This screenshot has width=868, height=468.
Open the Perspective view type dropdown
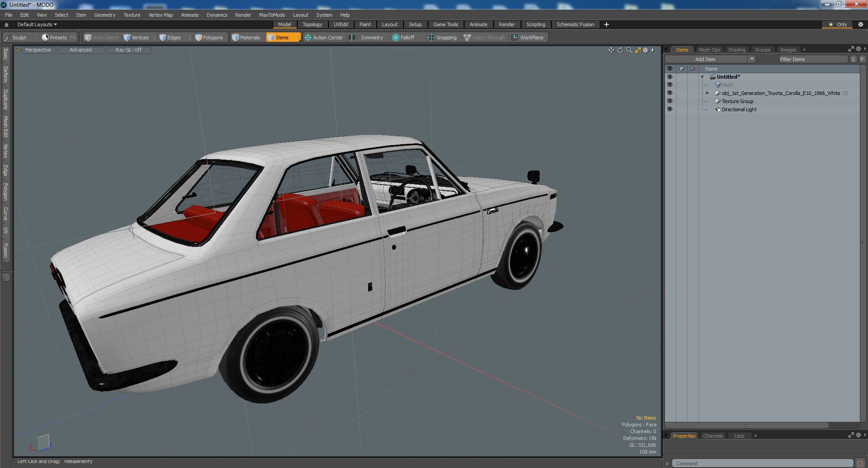pyautogui.click(x=38, y=50)
